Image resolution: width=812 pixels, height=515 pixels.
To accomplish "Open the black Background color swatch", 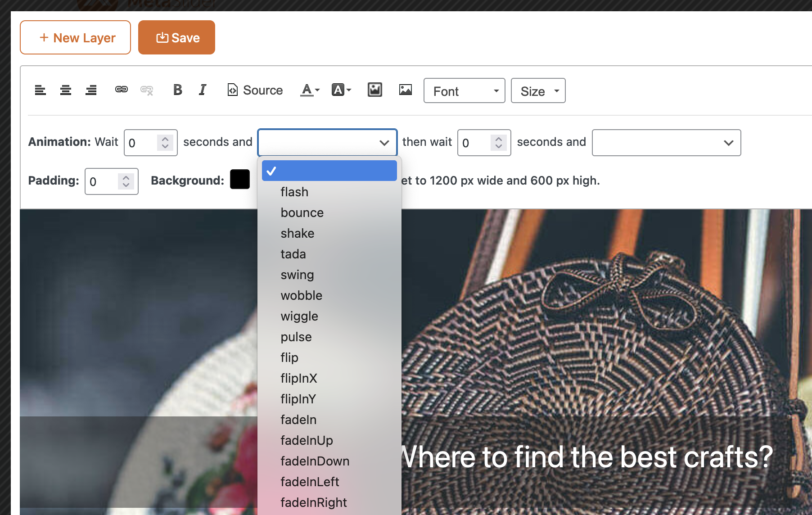I will point(240,180).
